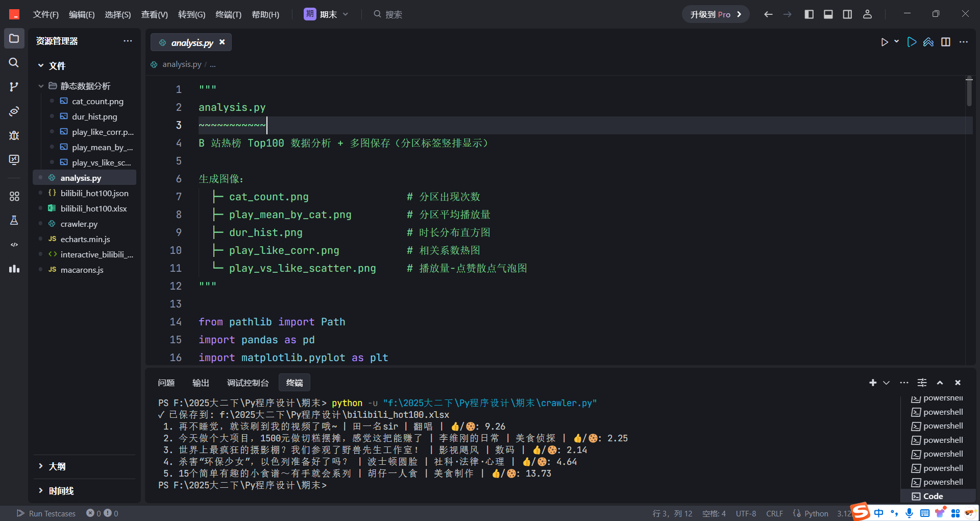Open the 编辑(E) menu
The image size is (980, 521).
82,14
